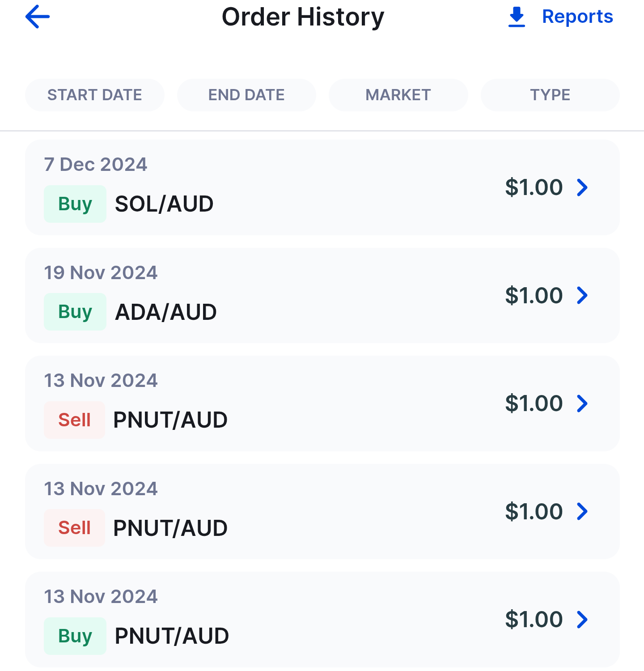The image size is (644, 671).
Task: Open chevron for 13 Nov PNUT/AUD Buy order
Action: click(582, 620)
